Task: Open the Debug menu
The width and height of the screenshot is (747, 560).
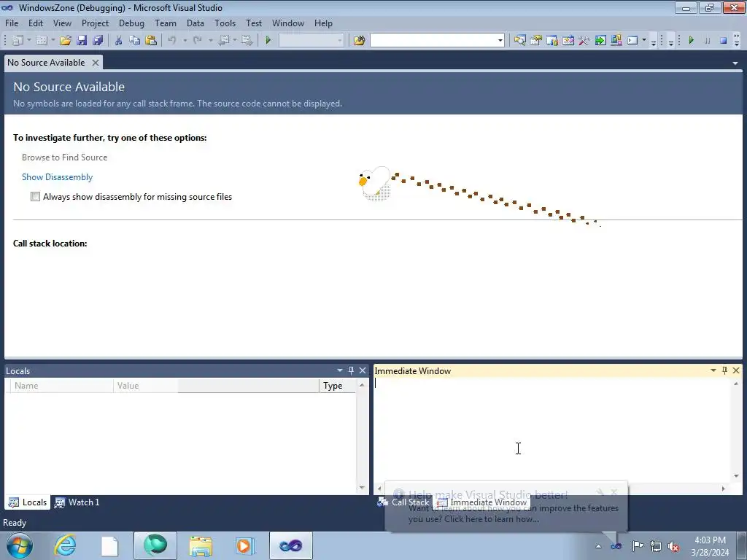Action: (131, 23)
